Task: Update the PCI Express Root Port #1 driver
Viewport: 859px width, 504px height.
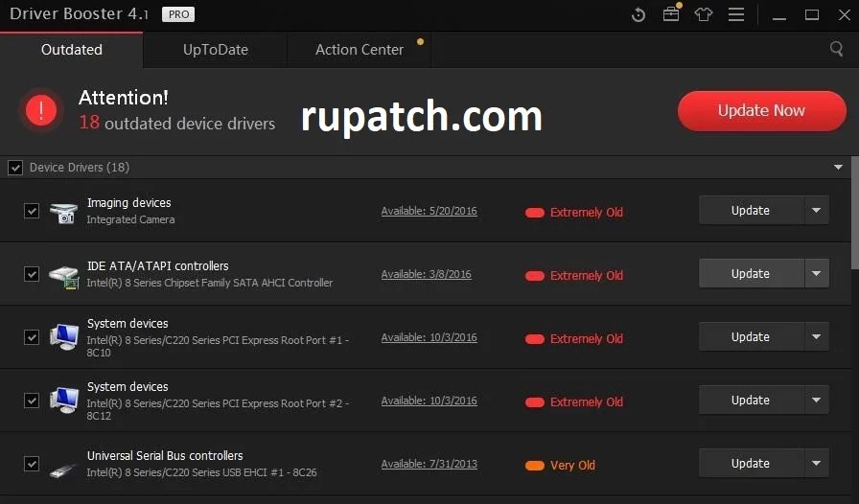Action: coord(751,337)
